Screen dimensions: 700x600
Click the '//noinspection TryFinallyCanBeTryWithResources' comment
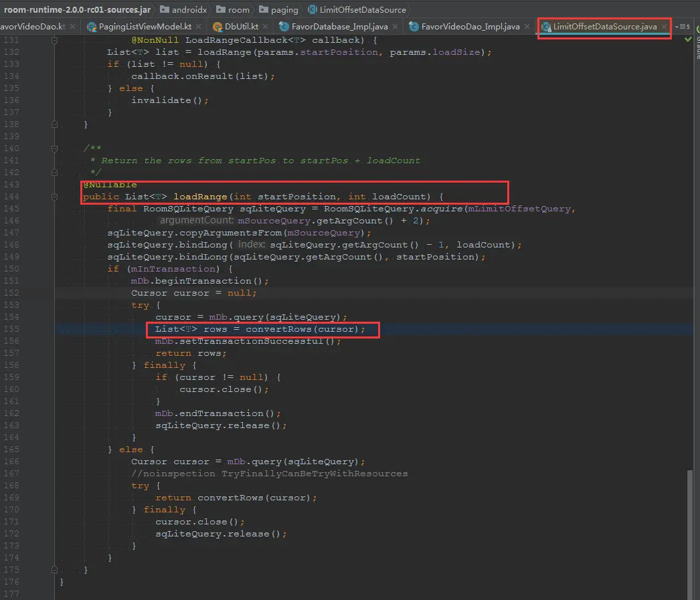point(269,474)
